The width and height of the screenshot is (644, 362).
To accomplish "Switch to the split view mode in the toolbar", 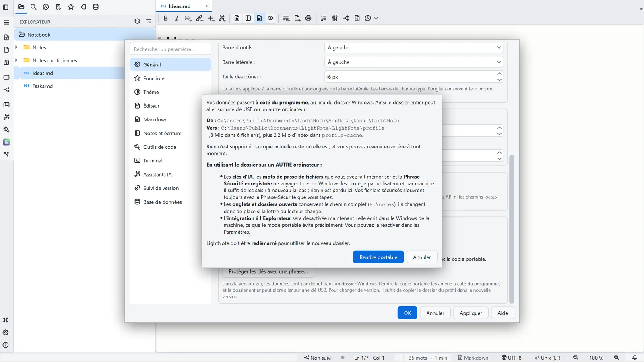I will point(248,18).
